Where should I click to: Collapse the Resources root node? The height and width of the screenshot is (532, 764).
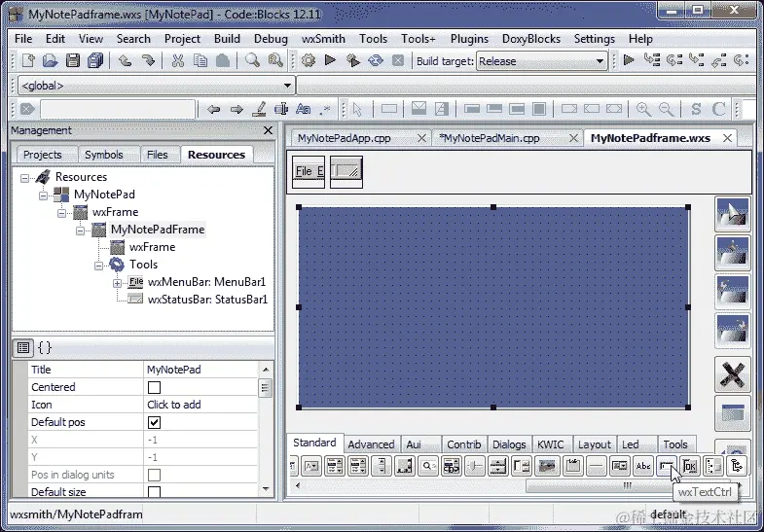(24, 178)
